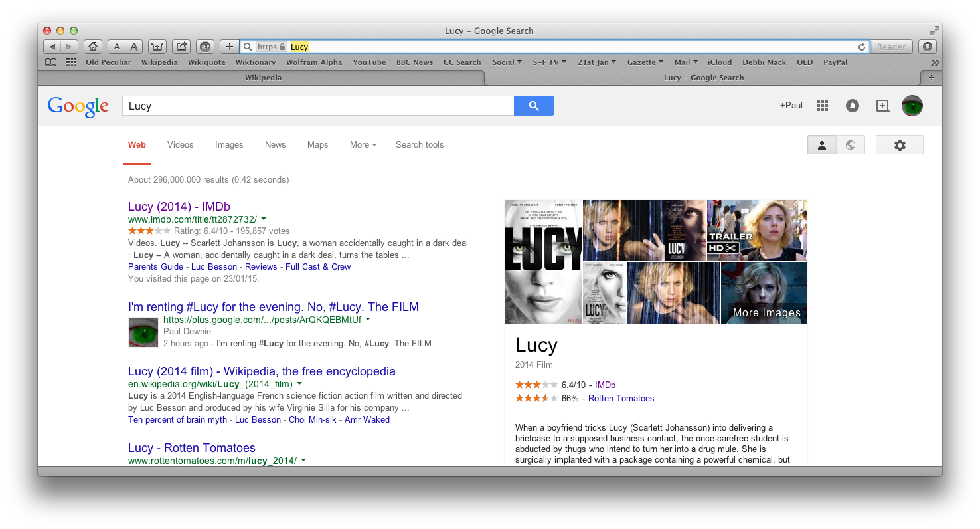Open the TRAILER HD thumbnail image
This screenshot has height=529, width=980.
point(757,230)
